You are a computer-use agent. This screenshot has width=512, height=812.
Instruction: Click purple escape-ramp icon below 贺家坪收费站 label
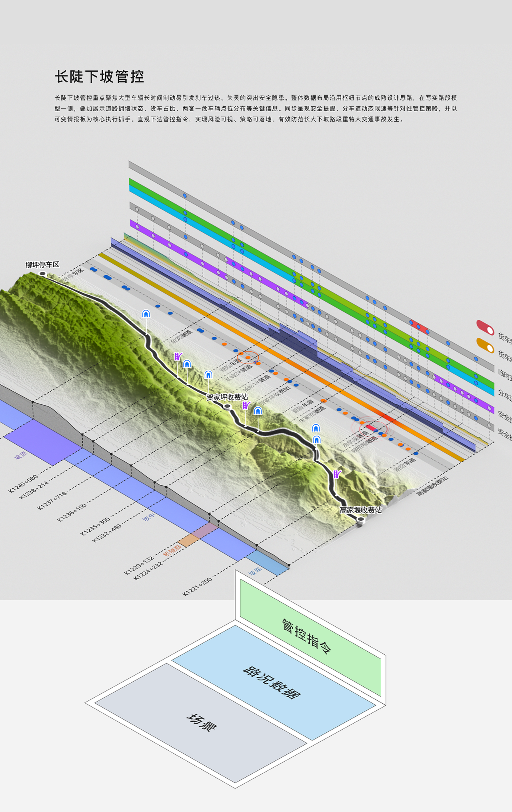click(246, 406)
